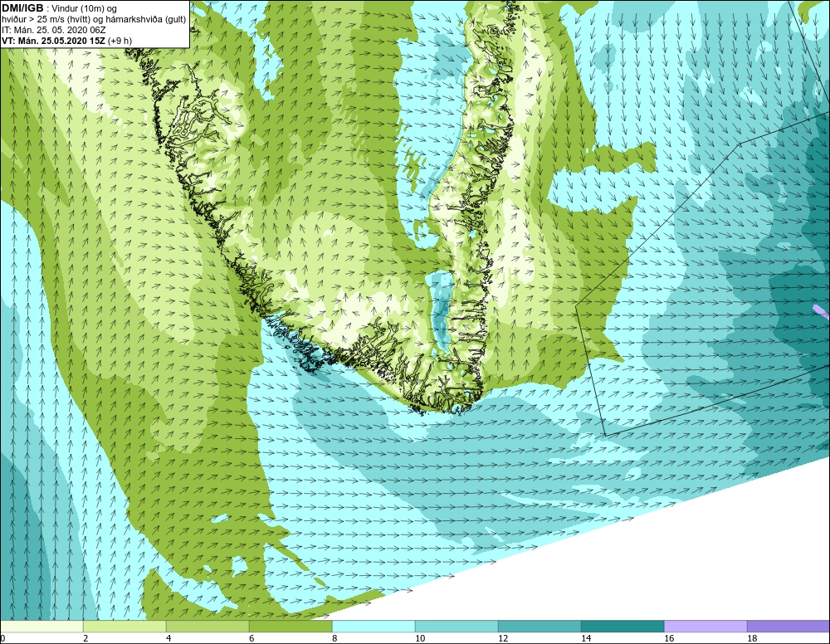The image size is (830, 644).
Task: Click the 16–18 m/s light purple legend swatch
Action: point(705,627)
